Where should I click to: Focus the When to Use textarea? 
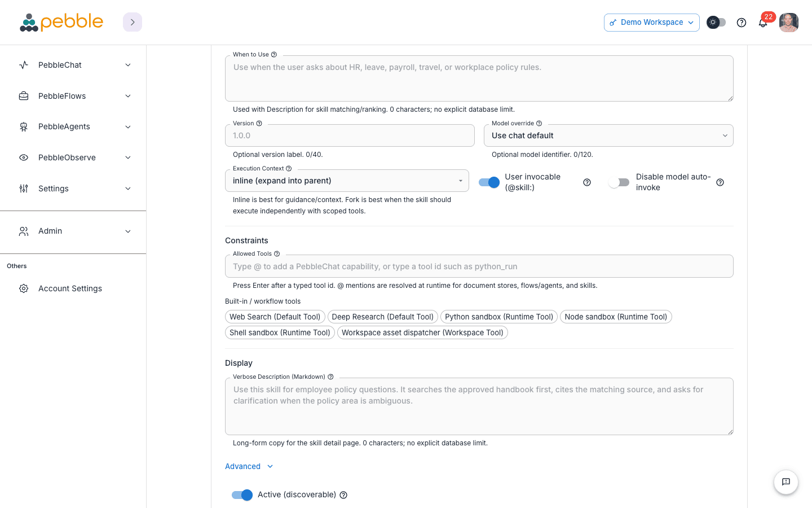pyautogui.click(x=479, y=78)
